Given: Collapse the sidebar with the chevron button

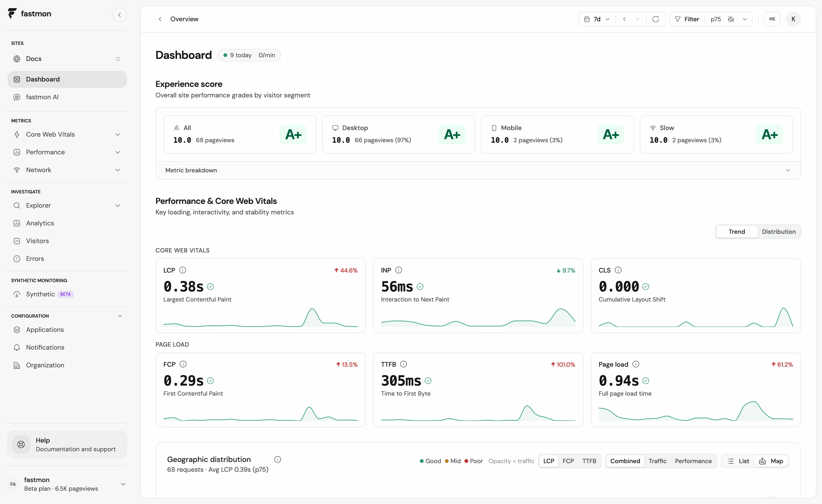Looking at the screenshot, I should tap(119, 15).
